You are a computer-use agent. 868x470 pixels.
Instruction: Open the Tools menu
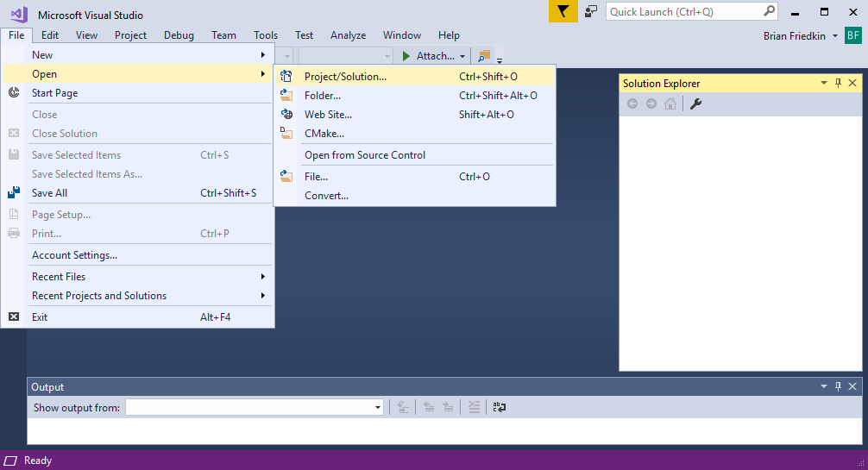coord(266,34)
